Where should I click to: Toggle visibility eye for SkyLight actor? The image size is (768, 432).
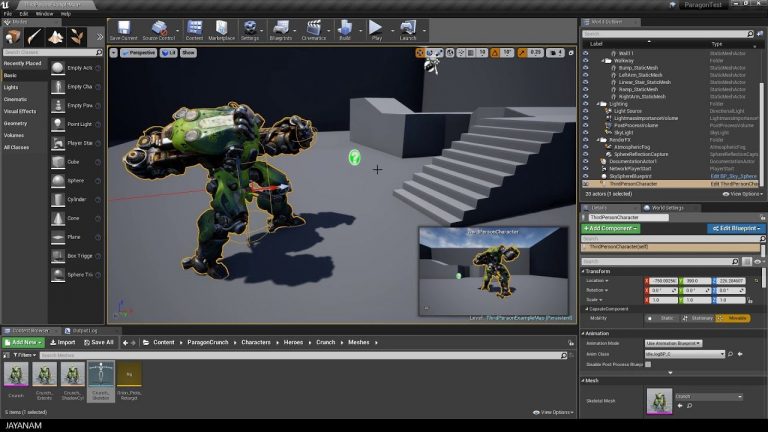click(587, 132)
